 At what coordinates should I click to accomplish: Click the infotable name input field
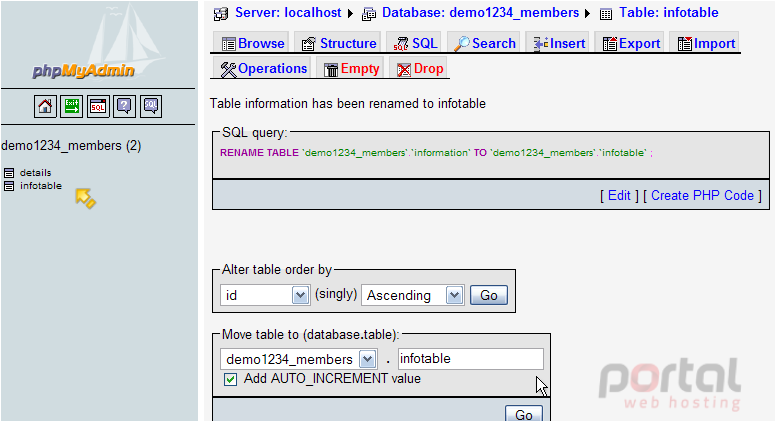click(470, 359)
